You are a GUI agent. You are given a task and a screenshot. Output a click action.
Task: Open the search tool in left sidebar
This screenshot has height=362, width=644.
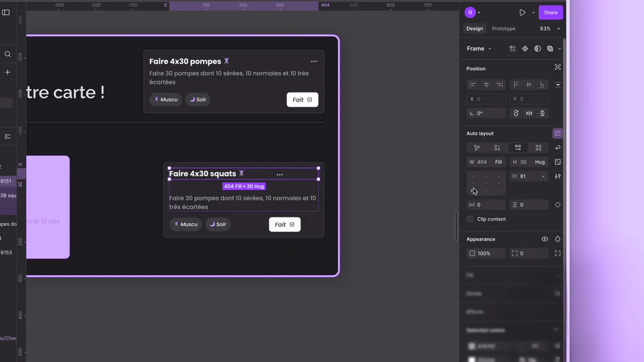click(x=8, y=54)
